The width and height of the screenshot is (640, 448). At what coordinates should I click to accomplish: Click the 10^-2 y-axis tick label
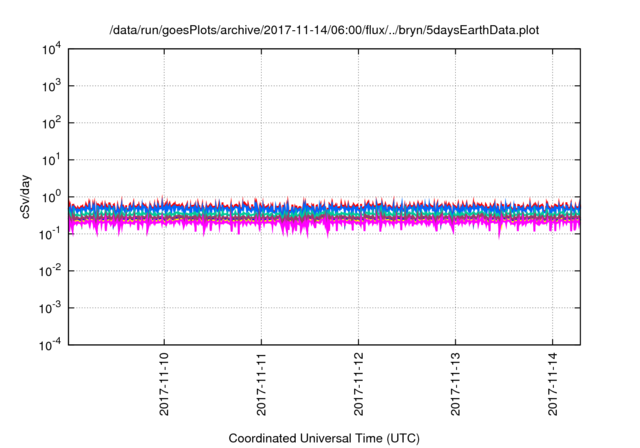click(50, 271)
